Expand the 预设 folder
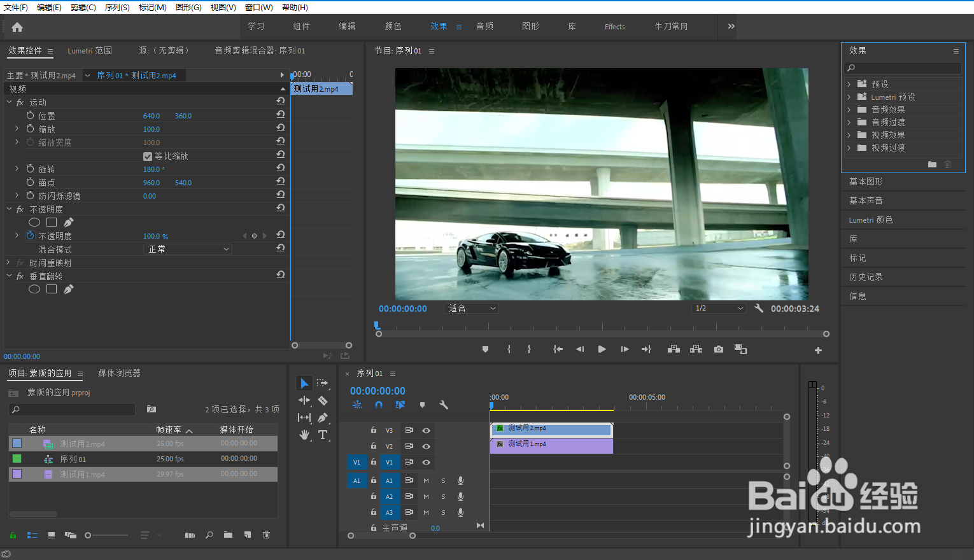 tap(849, 84)
